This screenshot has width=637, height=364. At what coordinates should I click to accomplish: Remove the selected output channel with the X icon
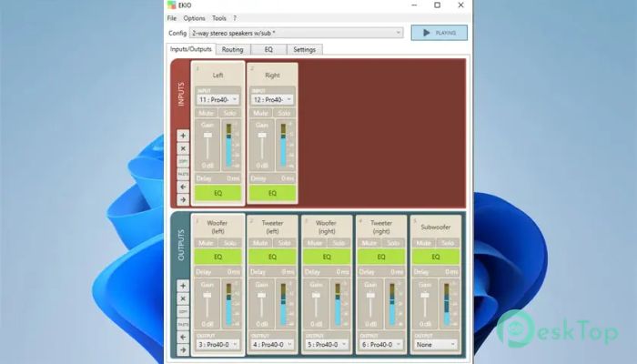(x=183, y=298)
